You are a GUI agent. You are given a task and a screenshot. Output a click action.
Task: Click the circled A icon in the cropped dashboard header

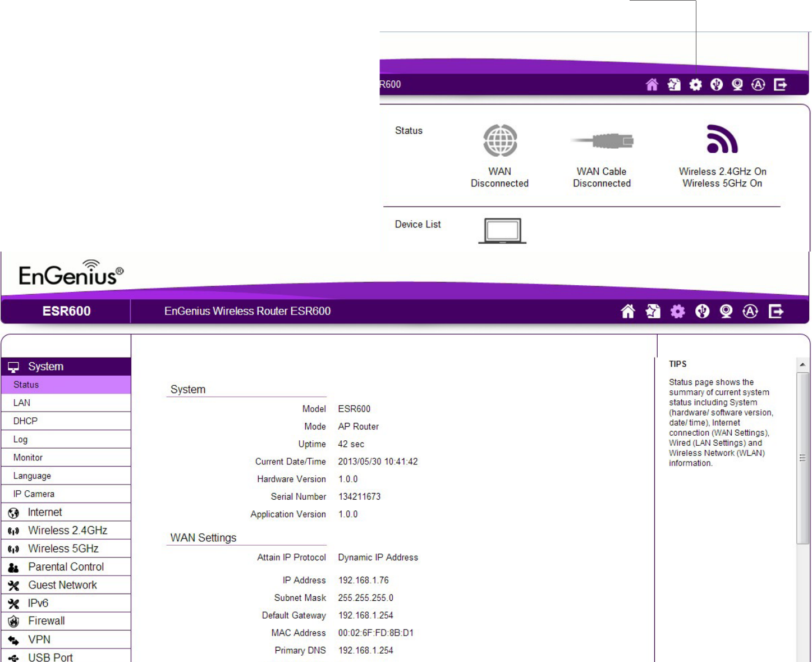[758, 85]
